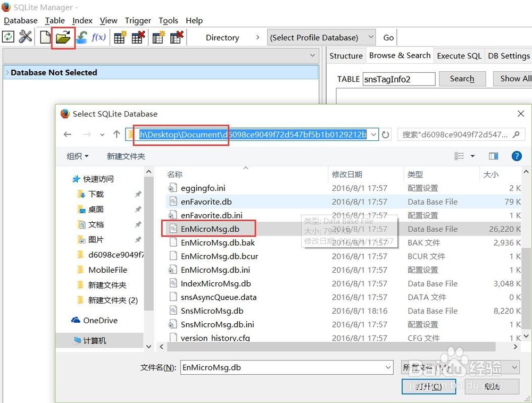The height and width of the screenshot is (403, 532).
Task: Switch to Browse & Search tab
Action: tap(400, 55)
